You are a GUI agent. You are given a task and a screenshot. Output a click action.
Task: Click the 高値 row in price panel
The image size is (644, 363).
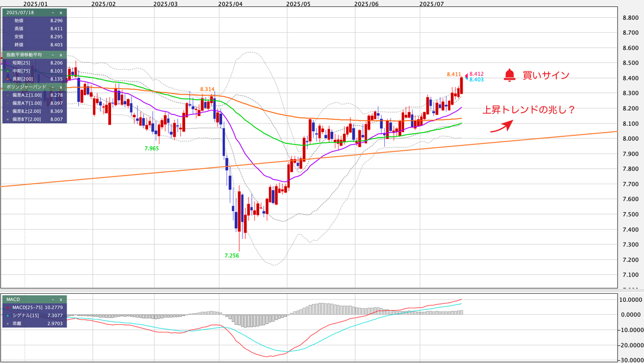(34, 28)
